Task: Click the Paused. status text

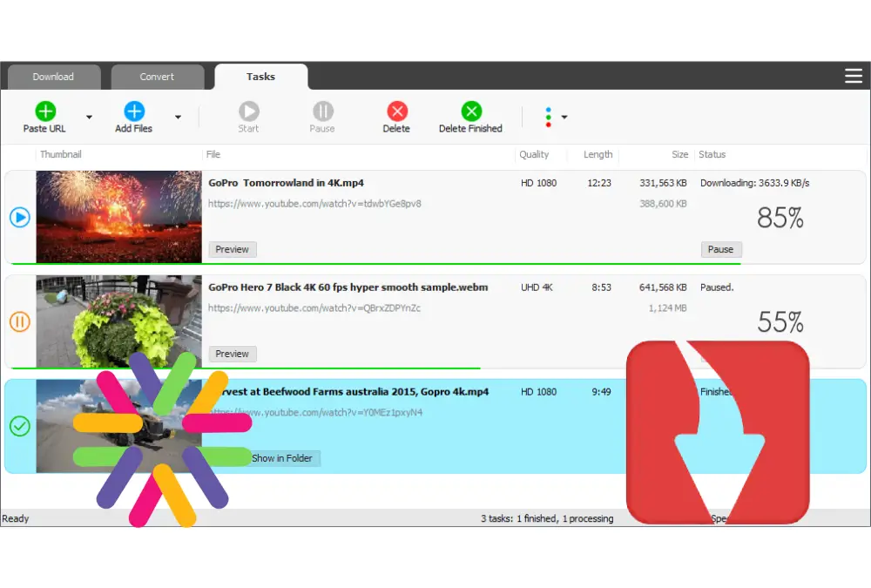Action: 717,287
